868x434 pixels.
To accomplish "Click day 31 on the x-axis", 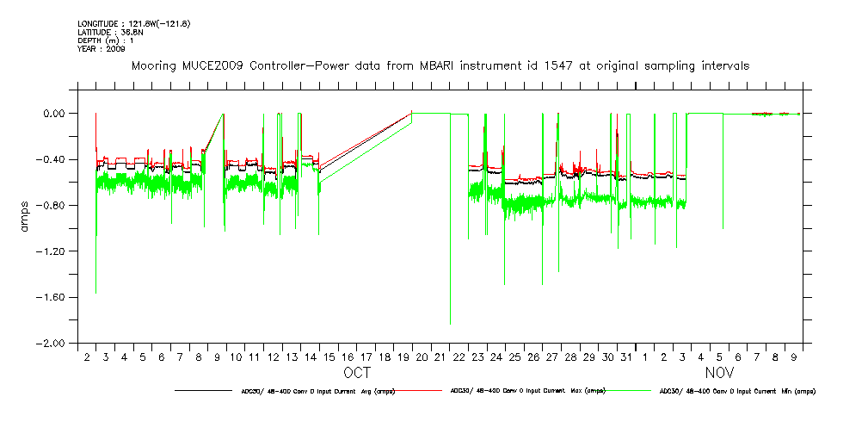I will click(x=626, y=356).
